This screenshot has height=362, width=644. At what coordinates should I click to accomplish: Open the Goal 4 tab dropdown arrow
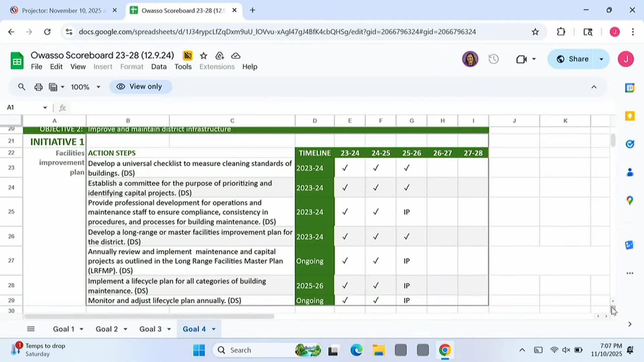pos(214,329)
